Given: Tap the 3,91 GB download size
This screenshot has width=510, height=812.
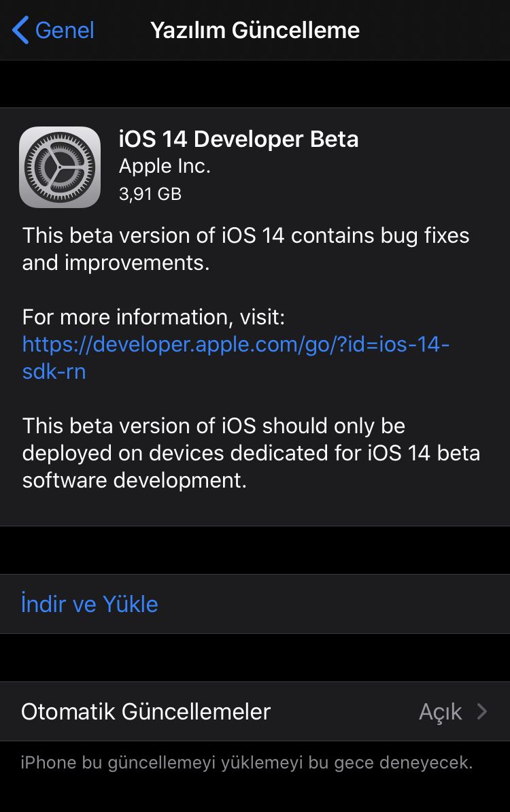Looking at the screenshot, I should [x=150, y=194].
